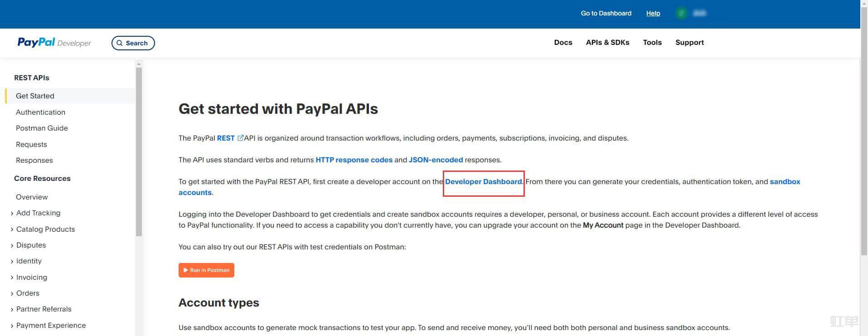Click the REST hyperlink
Viewport: 868px width, 336px height.
click(226, 138)
